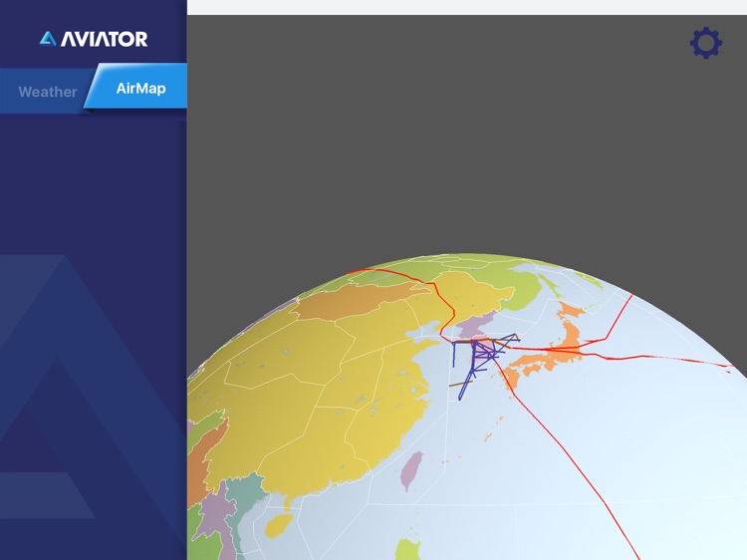Click the Aviator logo
Screen dimensions: 747x560
click(94, 39)
